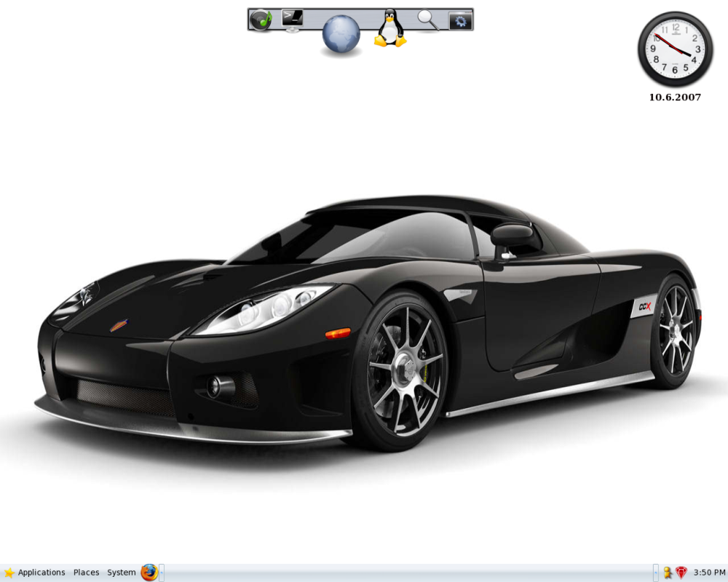Click the analog clock desklet

pos(675,49)
